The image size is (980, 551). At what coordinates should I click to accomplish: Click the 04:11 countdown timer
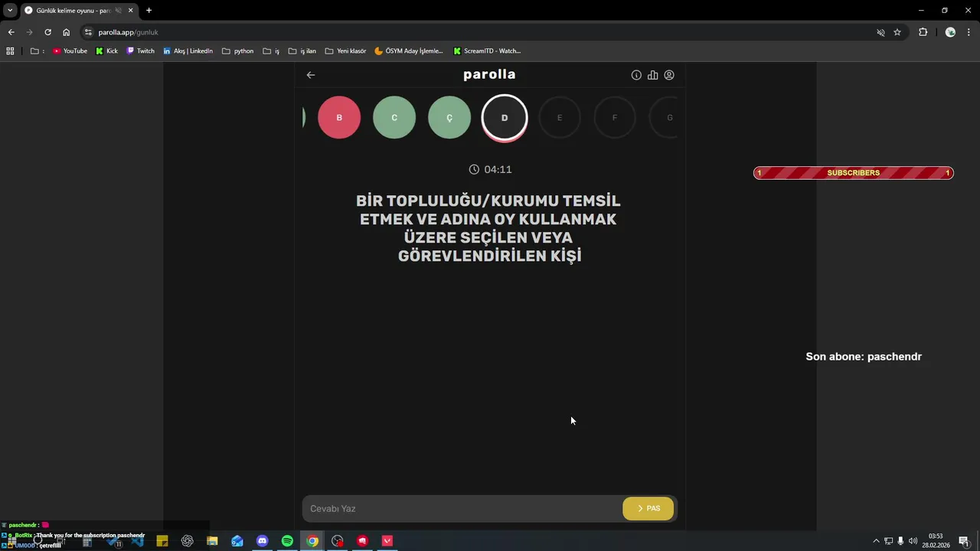(x=490, y=170)
